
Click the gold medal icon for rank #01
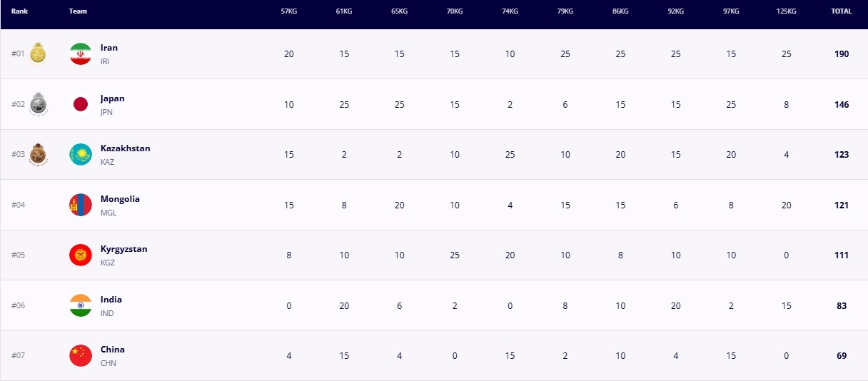click(38, 54)
